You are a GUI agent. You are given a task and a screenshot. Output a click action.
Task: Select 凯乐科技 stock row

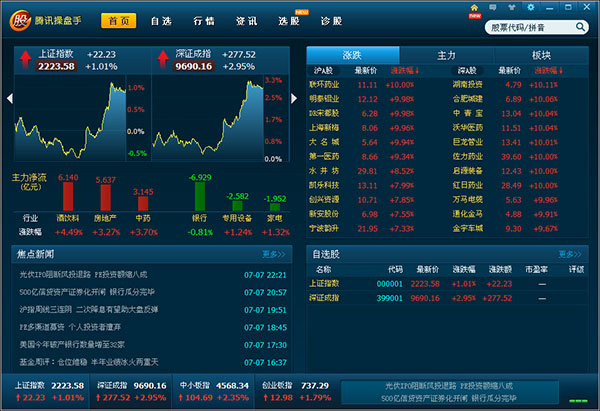[362, 185]
